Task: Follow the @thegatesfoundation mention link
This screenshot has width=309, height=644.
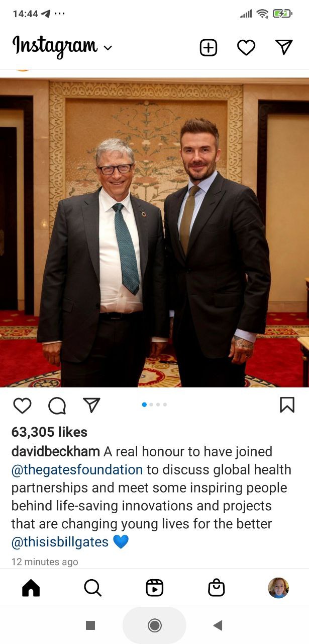Action: click(77, 469)
